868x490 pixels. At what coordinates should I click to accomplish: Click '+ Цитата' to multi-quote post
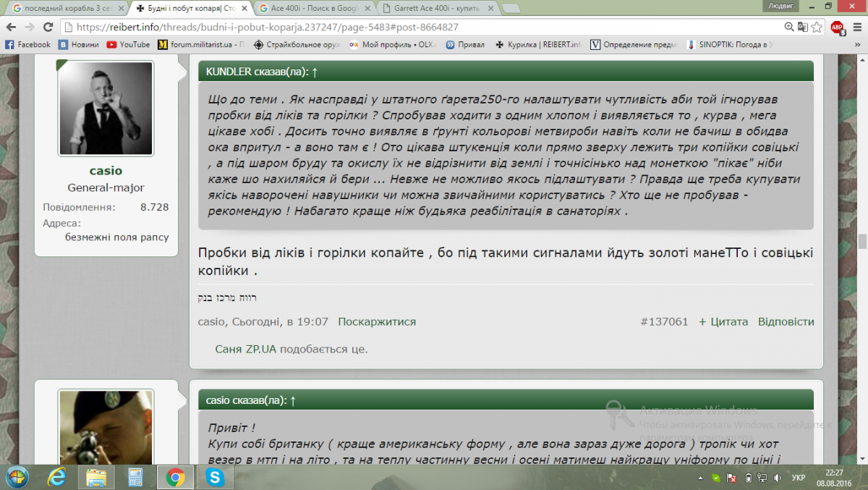pos(723,321)
